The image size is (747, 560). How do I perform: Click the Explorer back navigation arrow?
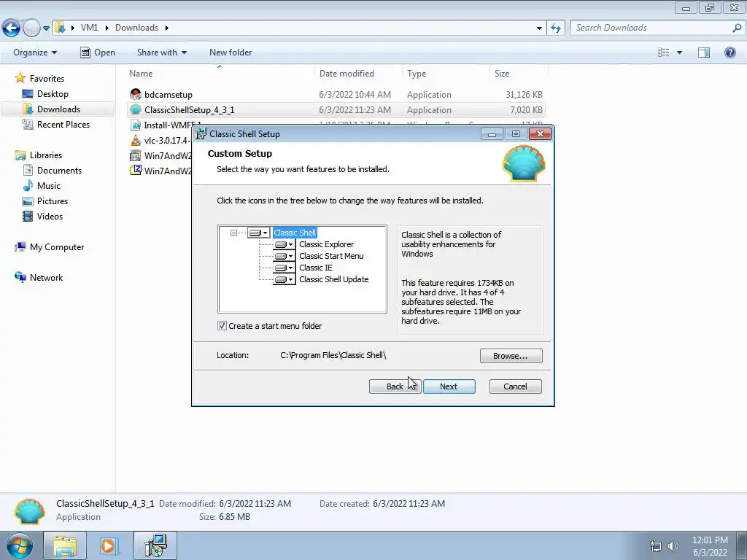tap(11, 28)
